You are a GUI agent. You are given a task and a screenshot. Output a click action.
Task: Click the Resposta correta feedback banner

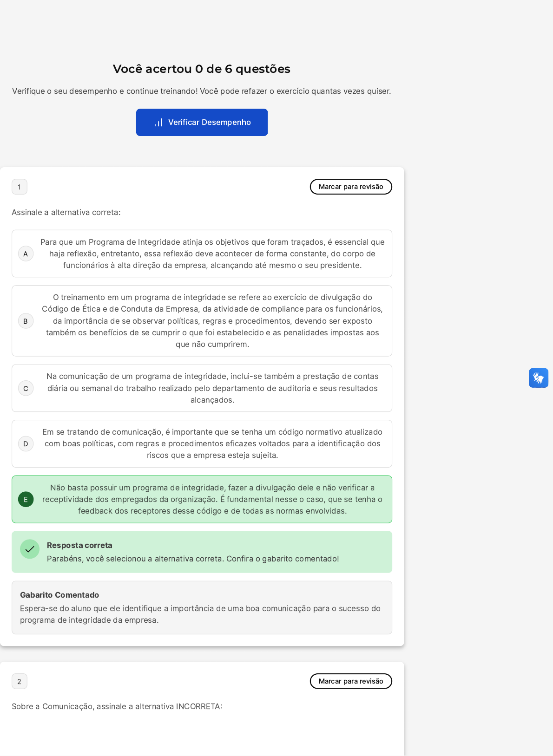[x=202, y=552]
